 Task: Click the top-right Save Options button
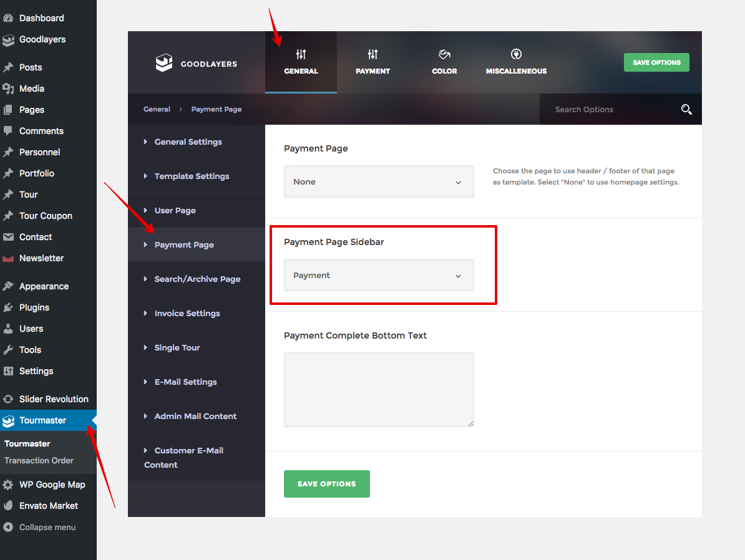coord(656,62)
